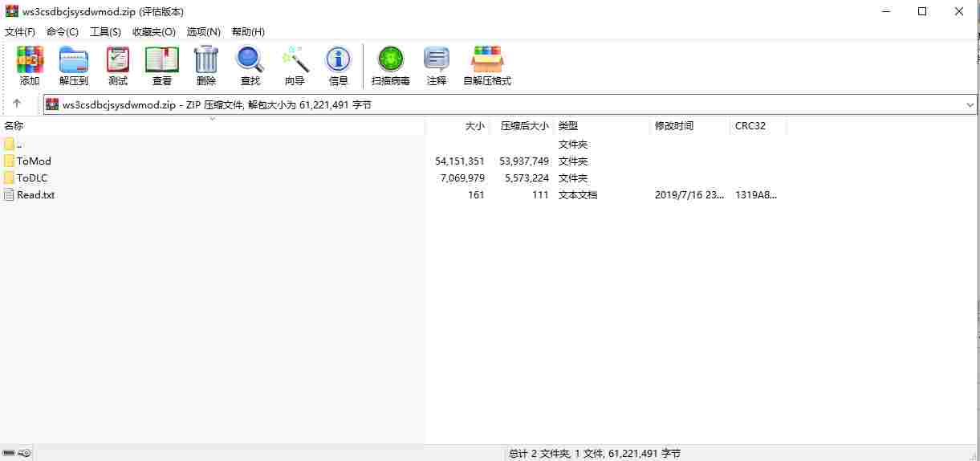
Task: Click packed size 5,573,224
Action: [x=527, y=177]
